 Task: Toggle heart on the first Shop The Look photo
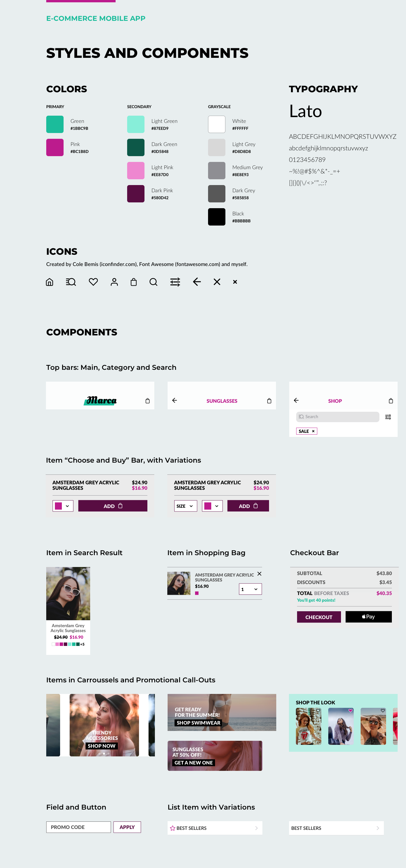(318, 711)
